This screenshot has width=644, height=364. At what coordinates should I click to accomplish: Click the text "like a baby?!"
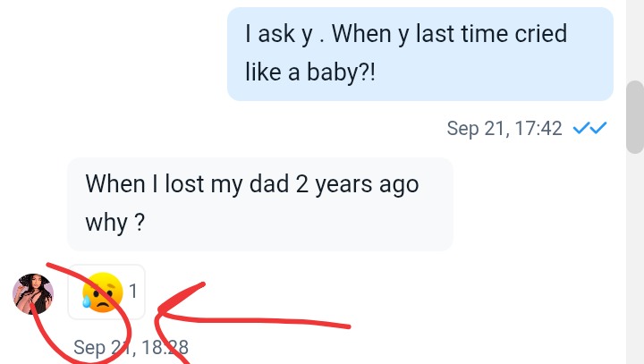point(310,72)
